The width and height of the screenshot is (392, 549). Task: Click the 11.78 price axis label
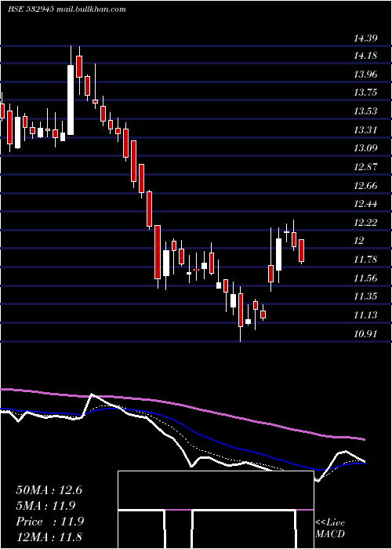(x=365, y=260)
